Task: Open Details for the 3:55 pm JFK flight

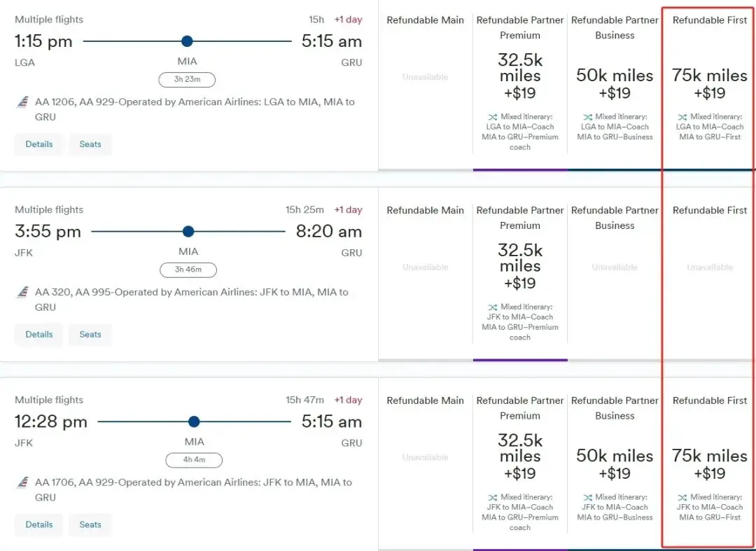Action: [x=39, y=335]
